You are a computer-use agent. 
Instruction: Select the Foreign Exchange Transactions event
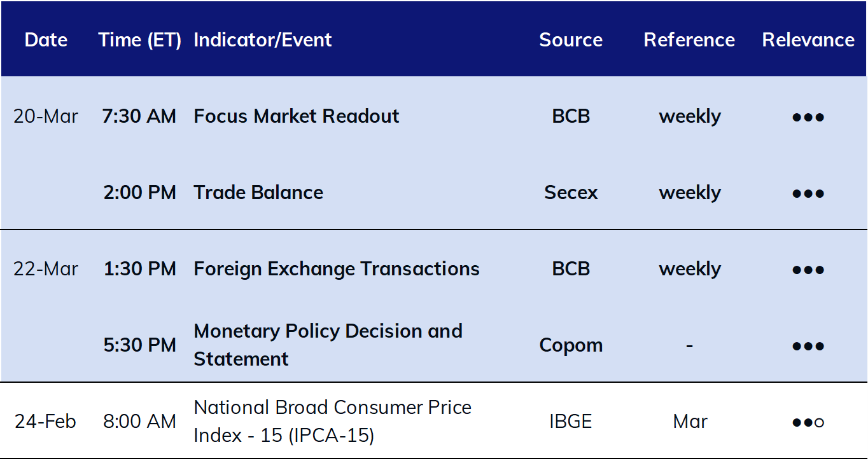[x=337, y=268]
